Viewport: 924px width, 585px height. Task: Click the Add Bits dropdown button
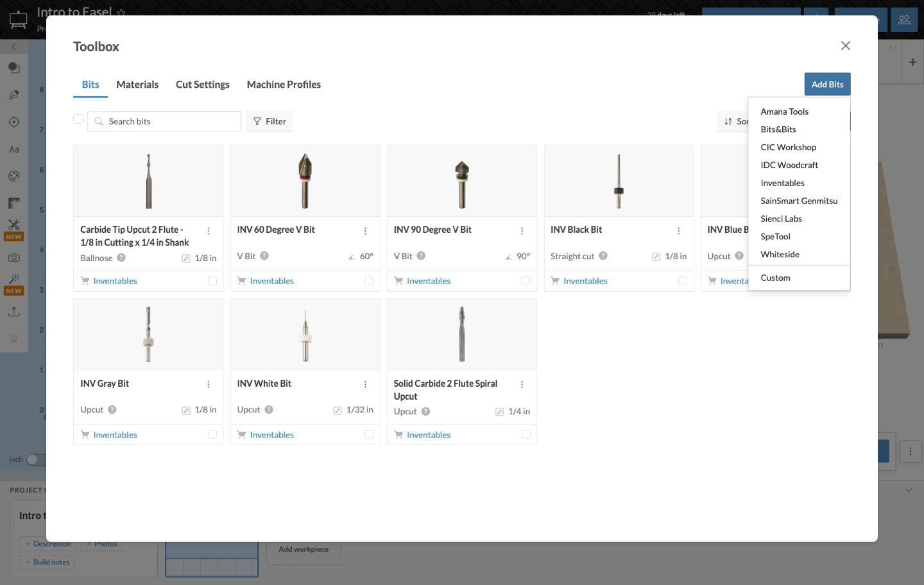click(827, 84)
